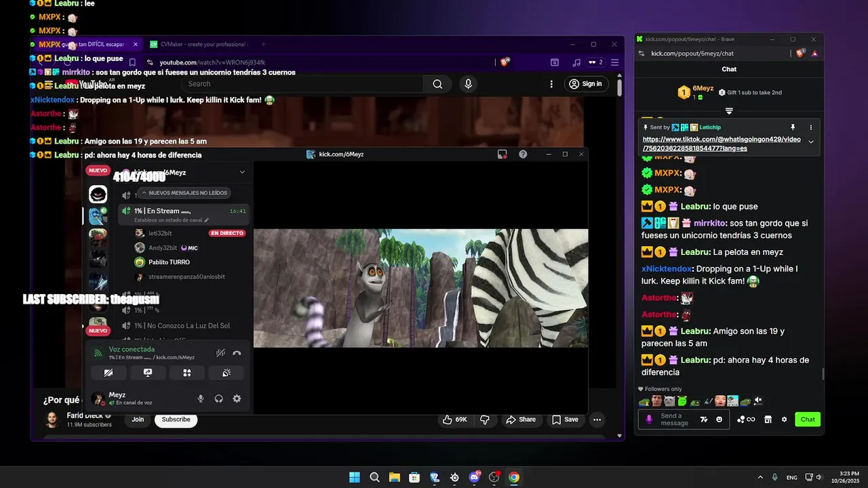Click the 'Gift 1 sub to take 2nd' text
This screenshot has height=488, width=868.
(753, 93)
